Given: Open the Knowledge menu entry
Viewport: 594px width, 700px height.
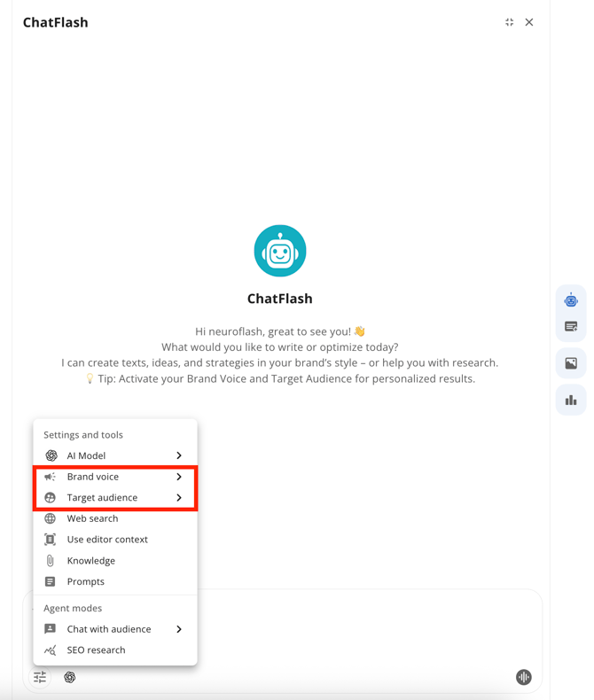Looking at the screenshot, I should click(90, 561).
